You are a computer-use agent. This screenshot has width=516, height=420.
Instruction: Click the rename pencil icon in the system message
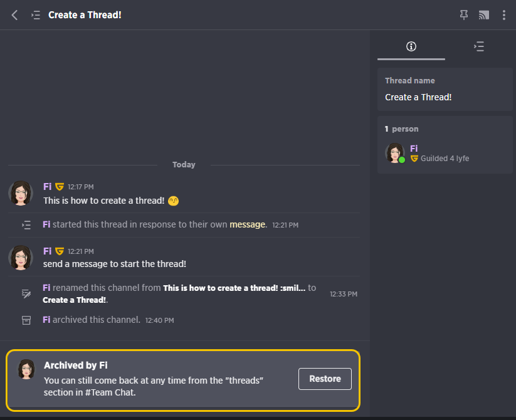26,294
